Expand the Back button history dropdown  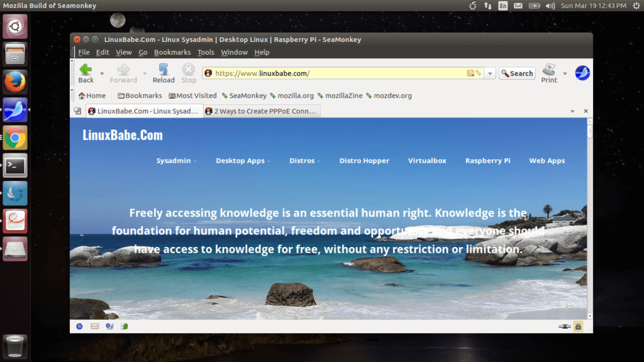tap(101, 72)
